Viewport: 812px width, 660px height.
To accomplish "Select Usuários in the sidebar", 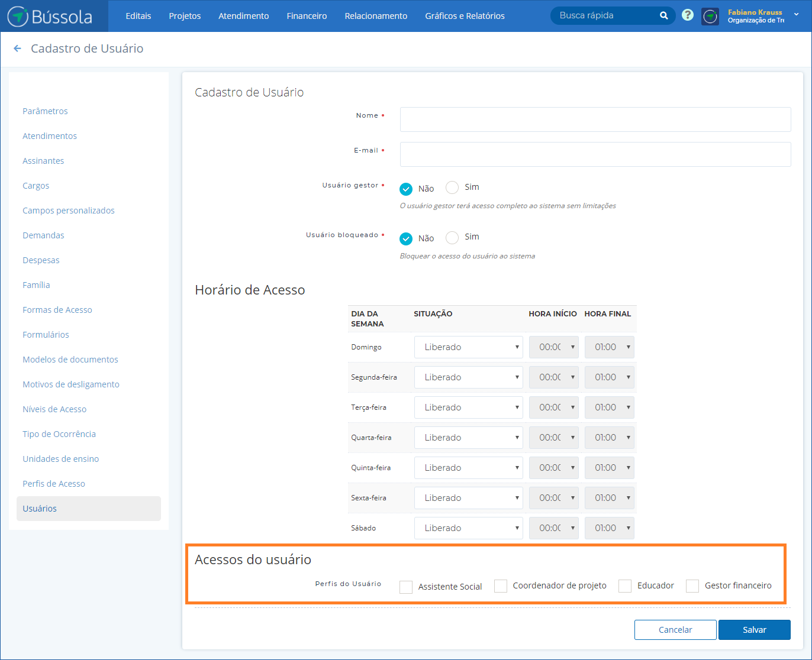I will click(x=89, y=509).
